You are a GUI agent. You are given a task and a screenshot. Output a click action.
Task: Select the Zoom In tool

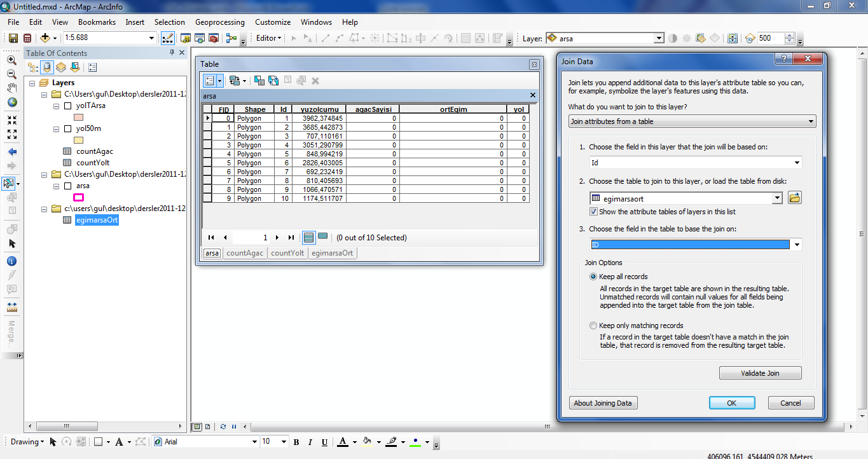tap(11, 60)
